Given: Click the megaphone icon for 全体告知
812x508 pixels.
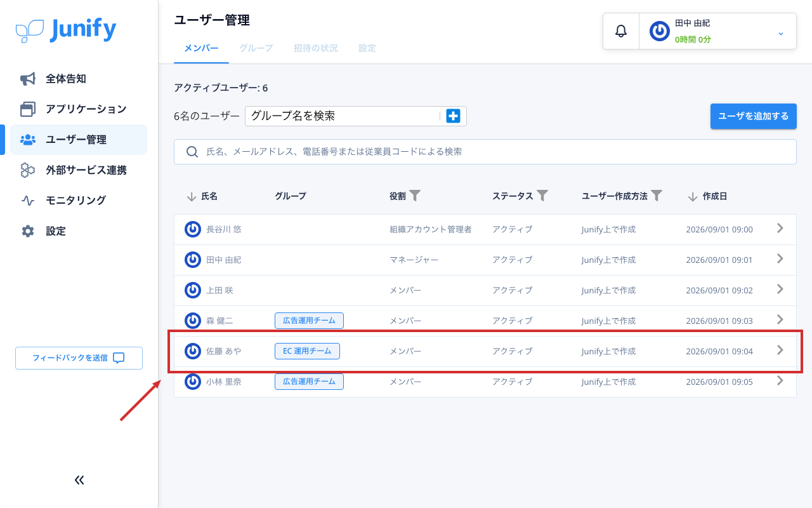Looking at the screenshot, I should tap(28, 79).
